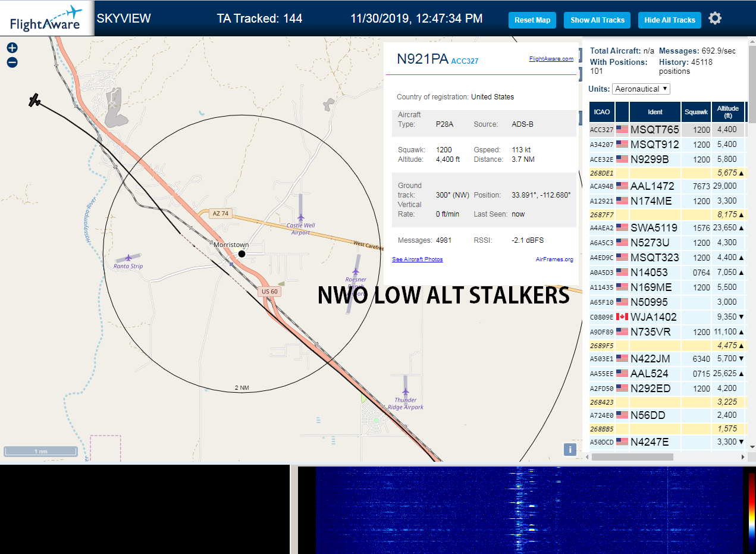This screenshot has height=554, width=756.
Task: Select the MSQT765 row
Action: [x=668, y=130]
